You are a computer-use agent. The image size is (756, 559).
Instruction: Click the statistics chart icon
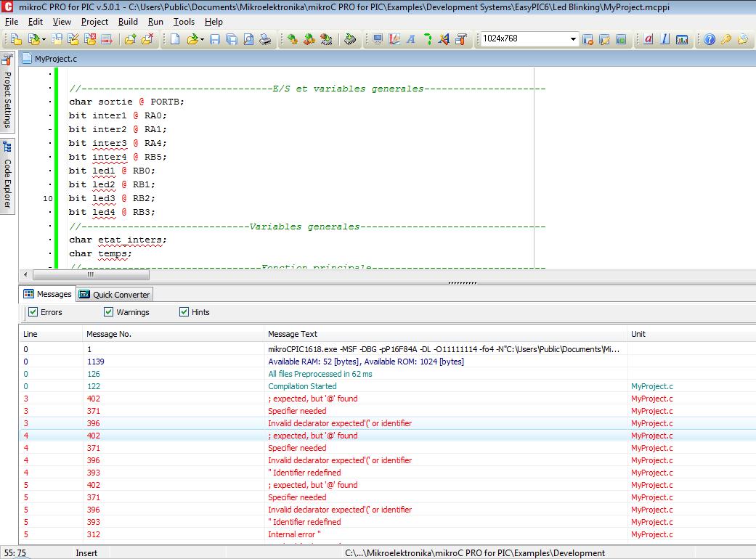(x=682, y=39)
